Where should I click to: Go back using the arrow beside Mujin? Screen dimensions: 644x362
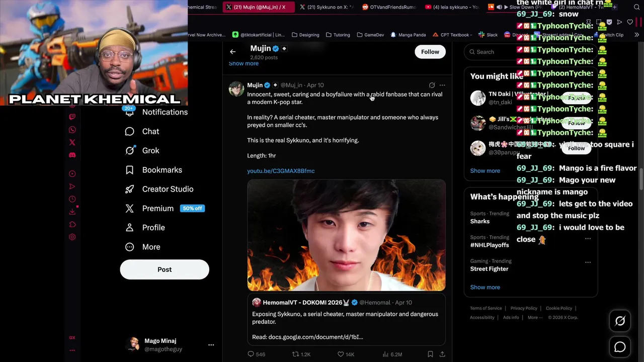click(232, 52)
